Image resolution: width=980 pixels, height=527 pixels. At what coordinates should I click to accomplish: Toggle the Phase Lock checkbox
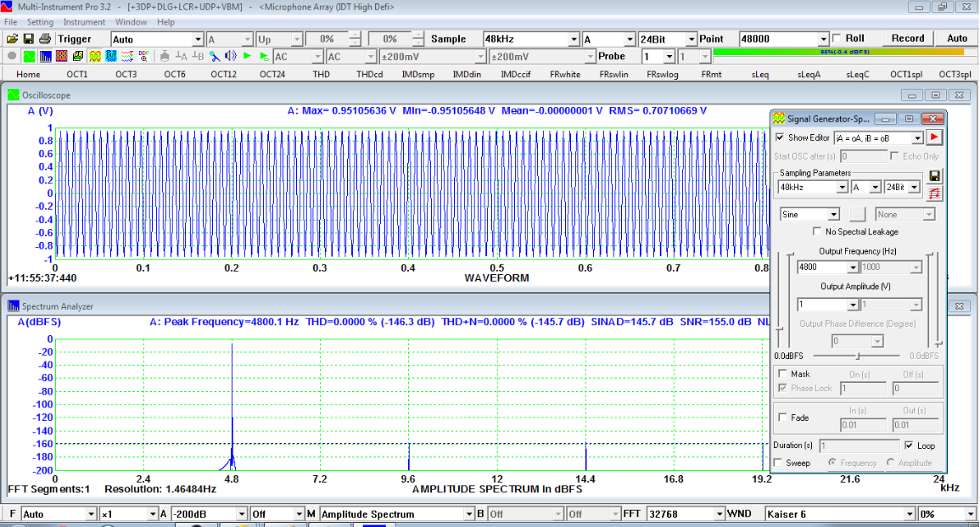click(782, 388)
